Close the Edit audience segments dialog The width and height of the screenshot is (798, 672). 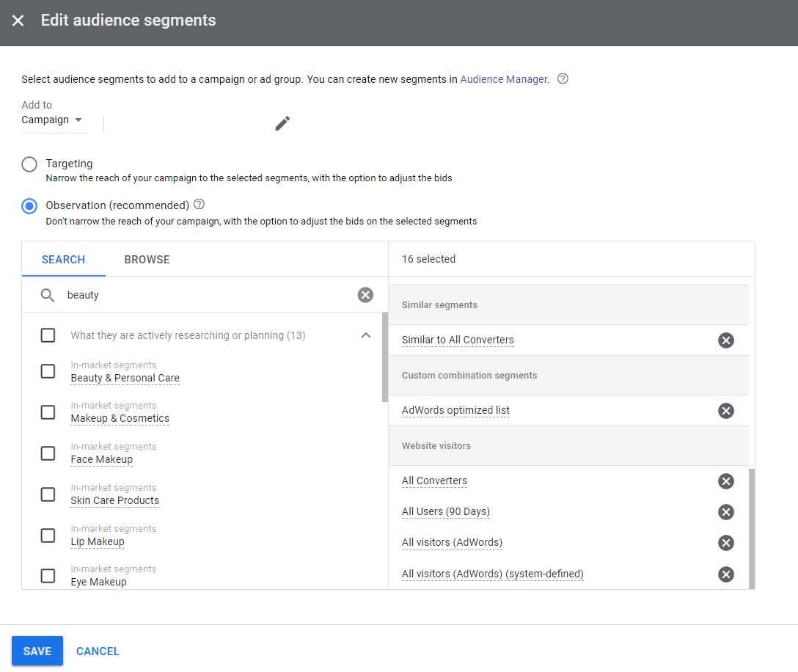click(x=18, y=21)
